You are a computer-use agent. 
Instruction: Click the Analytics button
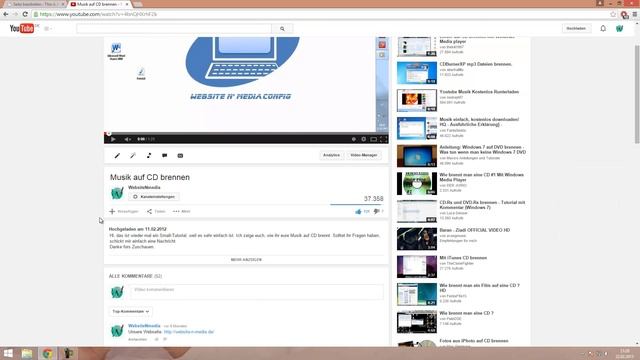[331, 155]
